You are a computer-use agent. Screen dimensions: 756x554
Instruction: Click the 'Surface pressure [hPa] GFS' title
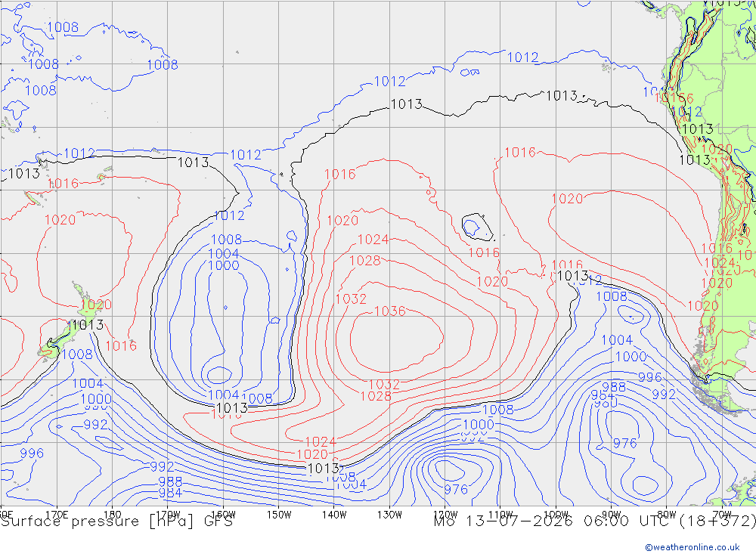coord(116,522)
